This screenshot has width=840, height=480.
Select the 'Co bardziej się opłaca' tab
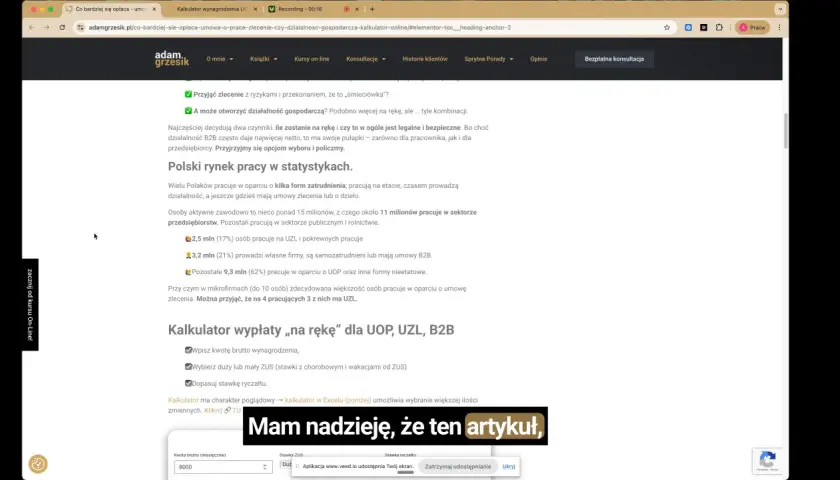click(111, 9)
